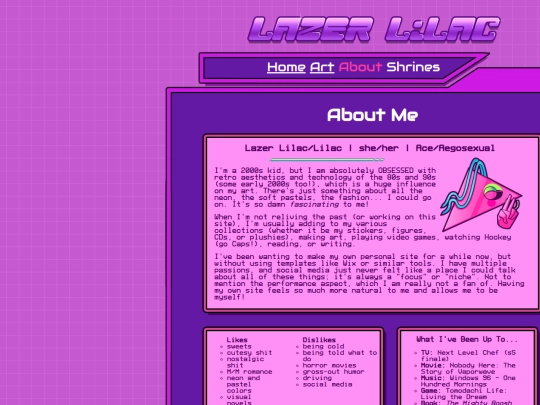Click the 'Lazer Lilac/Lilac | she/her | Ace/Aegosexual' line
Viewport: 540px width, 405px height.
pyautogui.click(x=370, y=148)
